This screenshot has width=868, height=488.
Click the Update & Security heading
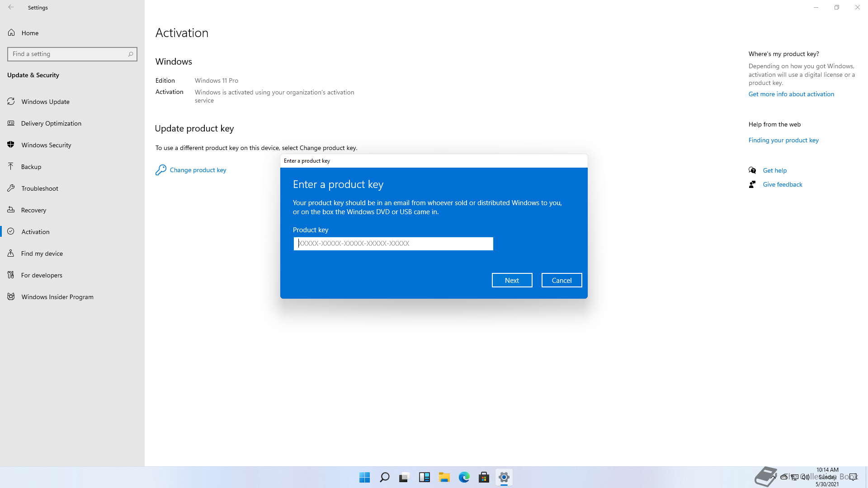(33, 75)
